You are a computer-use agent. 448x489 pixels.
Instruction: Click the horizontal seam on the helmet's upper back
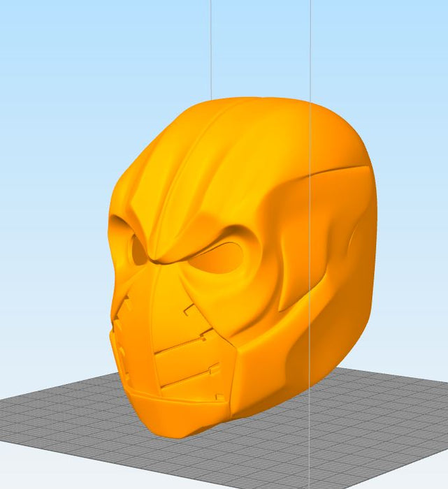[x=339, y=169]
